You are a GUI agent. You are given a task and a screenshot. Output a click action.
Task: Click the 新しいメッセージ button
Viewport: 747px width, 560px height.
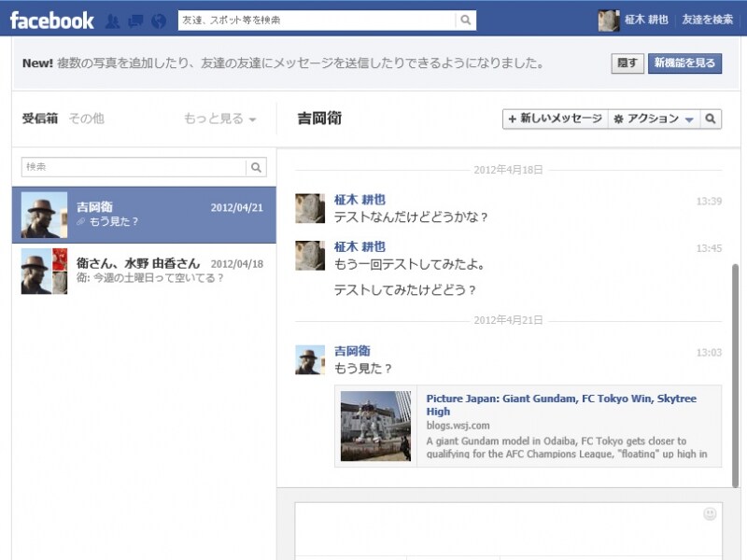click(x=555, y=119)
